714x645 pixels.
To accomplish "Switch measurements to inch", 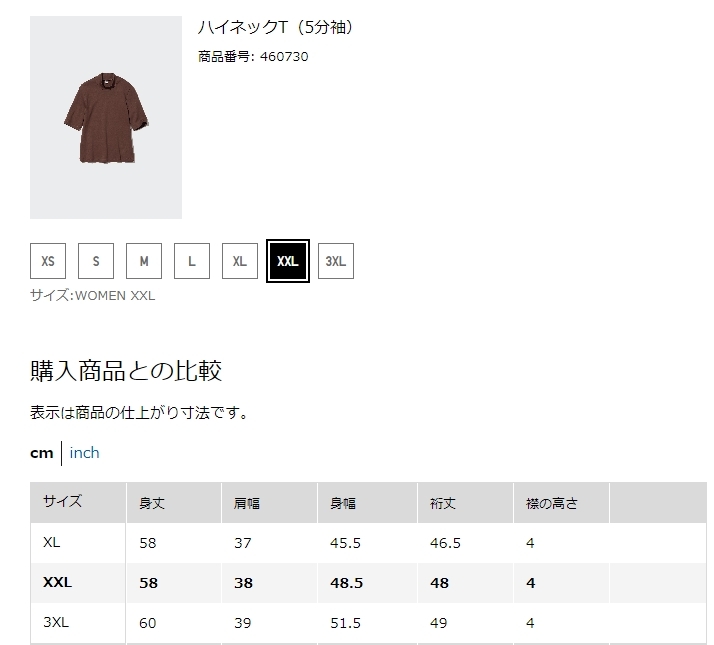I will click(x=84, y=453).
